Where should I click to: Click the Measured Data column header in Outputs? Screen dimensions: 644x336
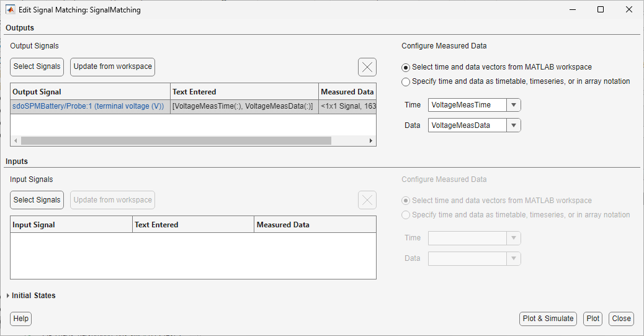[x=347, y=92]
